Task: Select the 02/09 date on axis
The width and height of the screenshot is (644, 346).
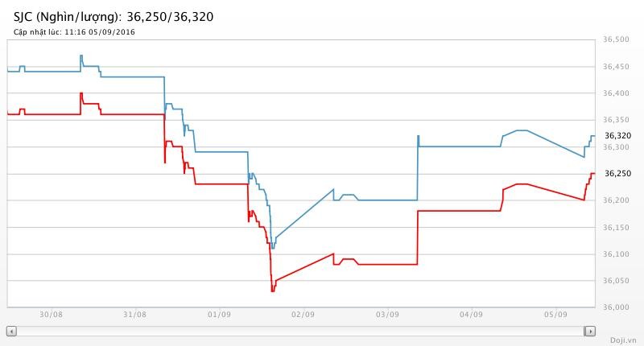Action: pos(303,315)
